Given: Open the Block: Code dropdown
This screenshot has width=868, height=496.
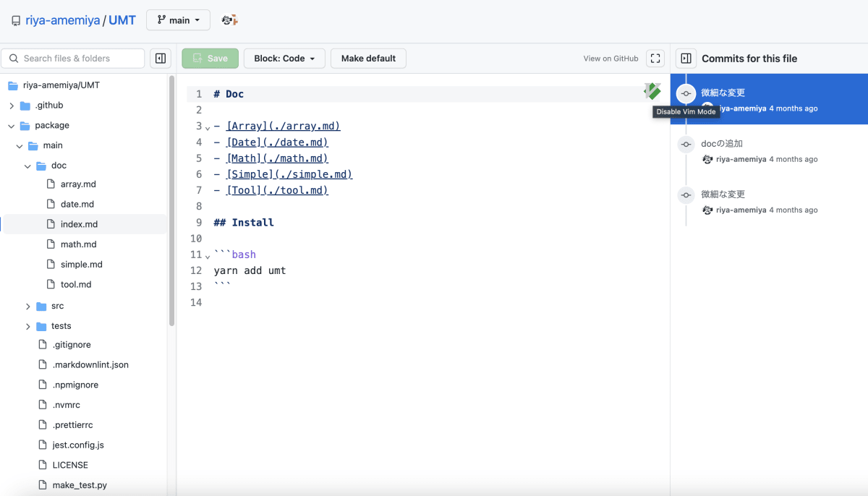Looking at the screenshot, I should click(284, 59).
